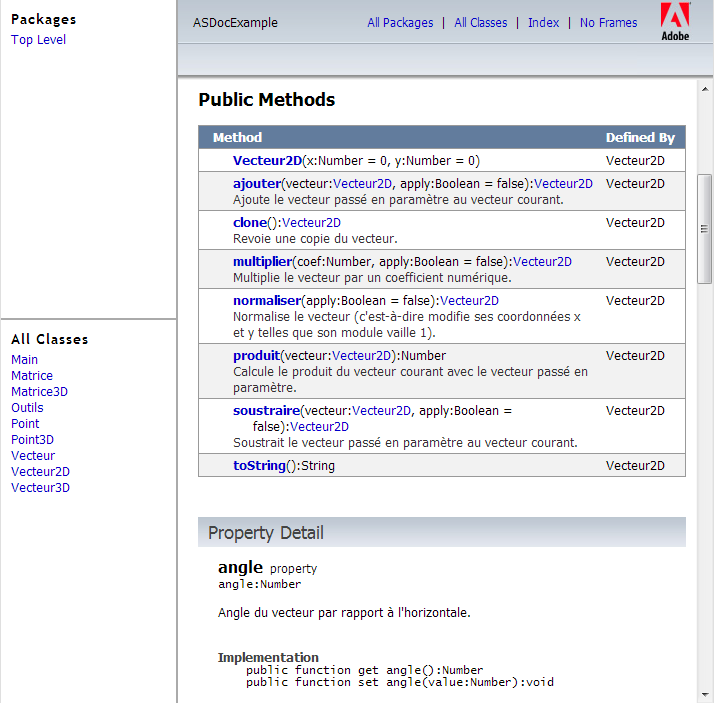Screen dimensions: 714x703
Task: Open the Main class
Action: pos(25,360)
